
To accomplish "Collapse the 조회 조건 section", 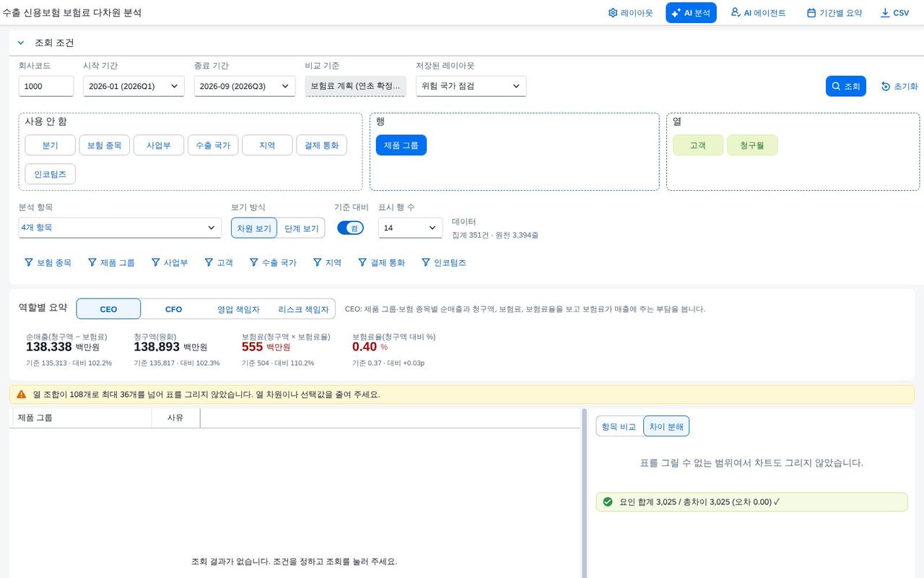I will pos(21,43).
